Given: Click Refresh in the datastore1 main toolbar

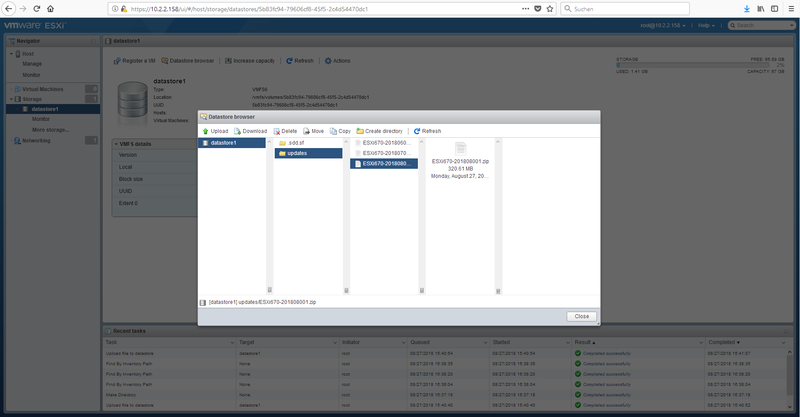Looking at the screenshot, I should (300, 61).
